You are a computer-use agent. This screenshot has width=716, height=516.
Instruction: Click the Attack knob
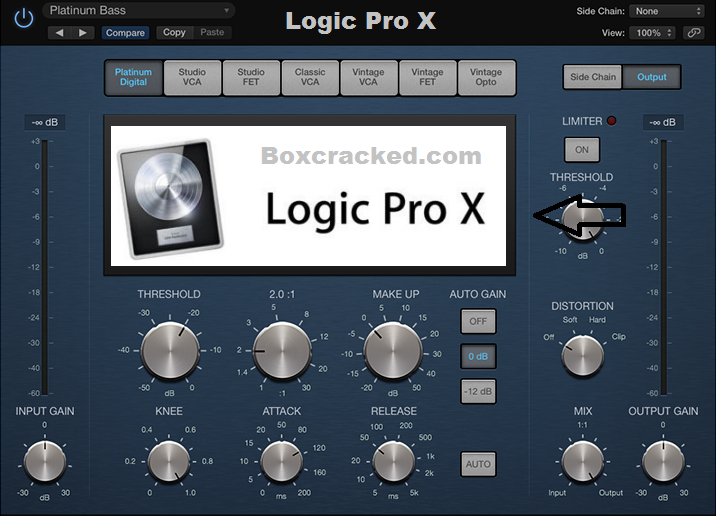[x=281, y=462]
